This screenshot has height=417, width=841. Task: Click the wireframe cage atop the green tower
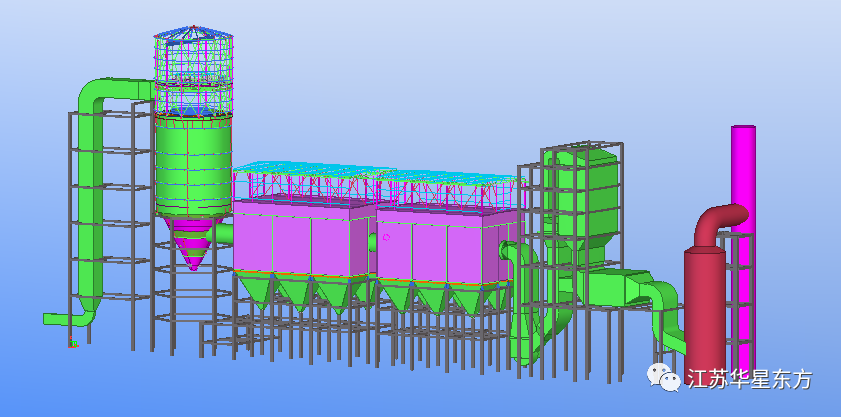(x=193, y=70)
